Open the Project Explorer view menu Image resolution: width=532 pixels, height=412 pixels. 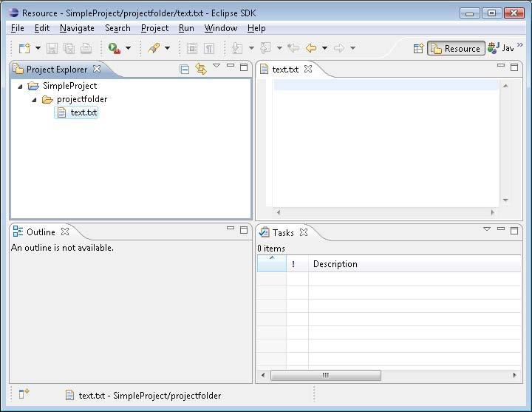[x=216, y=66]
